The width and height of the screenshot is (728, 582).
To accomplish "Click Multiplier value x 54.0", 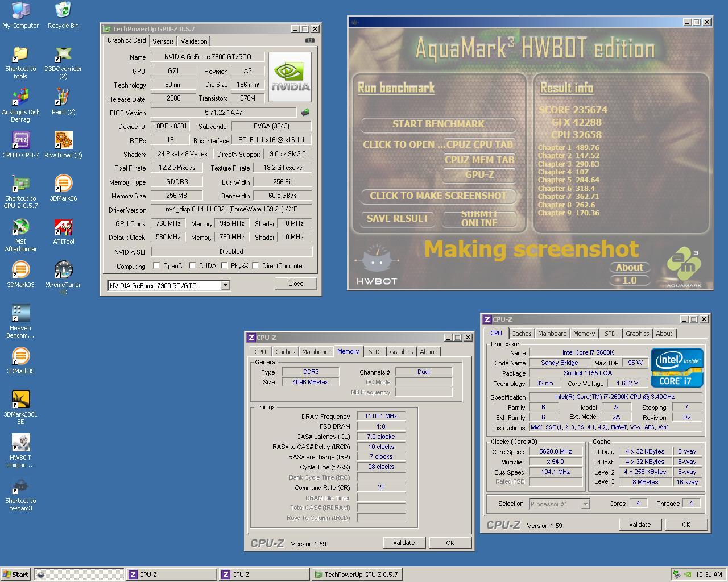I will [555, 462].
